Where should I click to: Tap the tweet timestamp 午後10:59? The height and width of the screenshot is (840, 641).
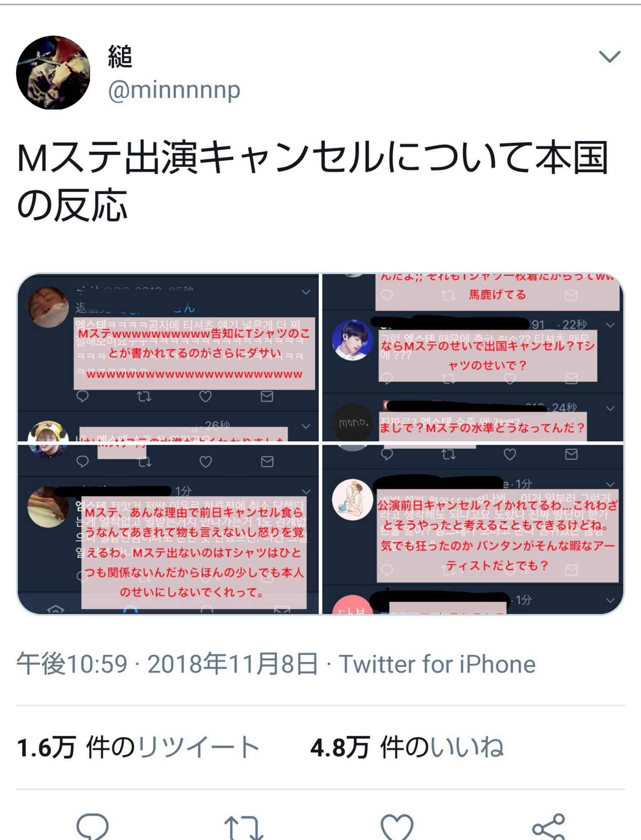click(x=72, y=664)
